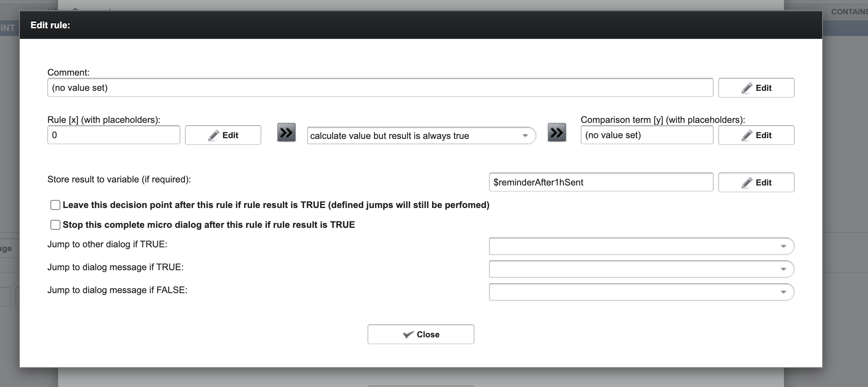Click pencil Edit button for Store result variable
Viewport: 868px width, 387px height.
(756, 182)
